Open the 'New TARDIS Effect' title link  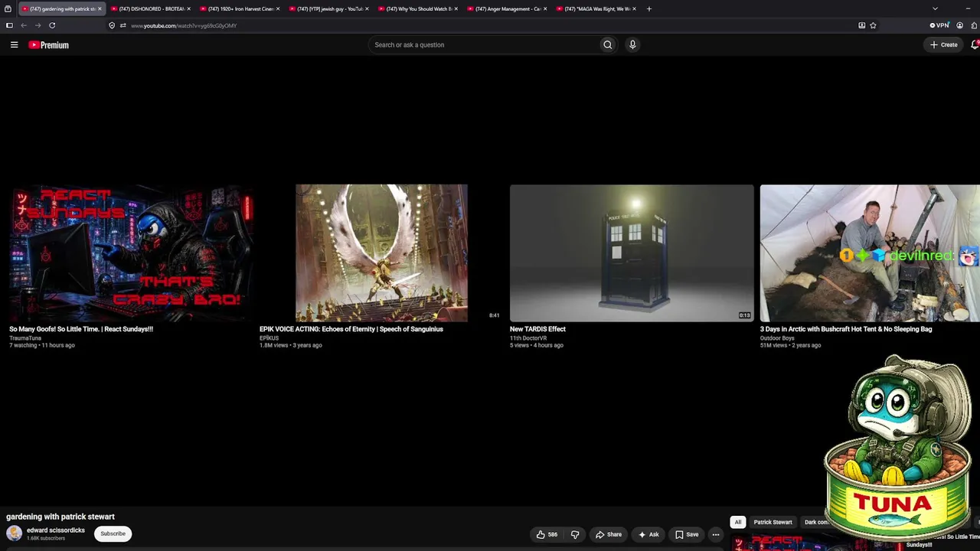click(537, 329)
